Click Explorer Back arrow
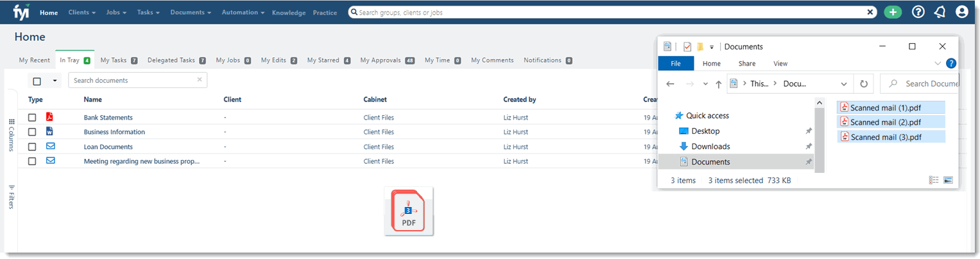The width and height of the screenshot is (980, 259). click(x=670, y=84)
